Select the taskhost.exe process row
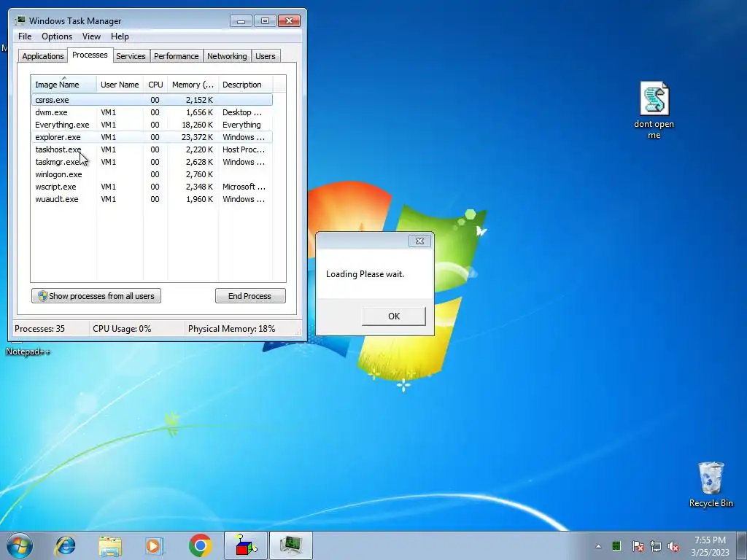Screen dimensions: 747x560 [152, 149]
